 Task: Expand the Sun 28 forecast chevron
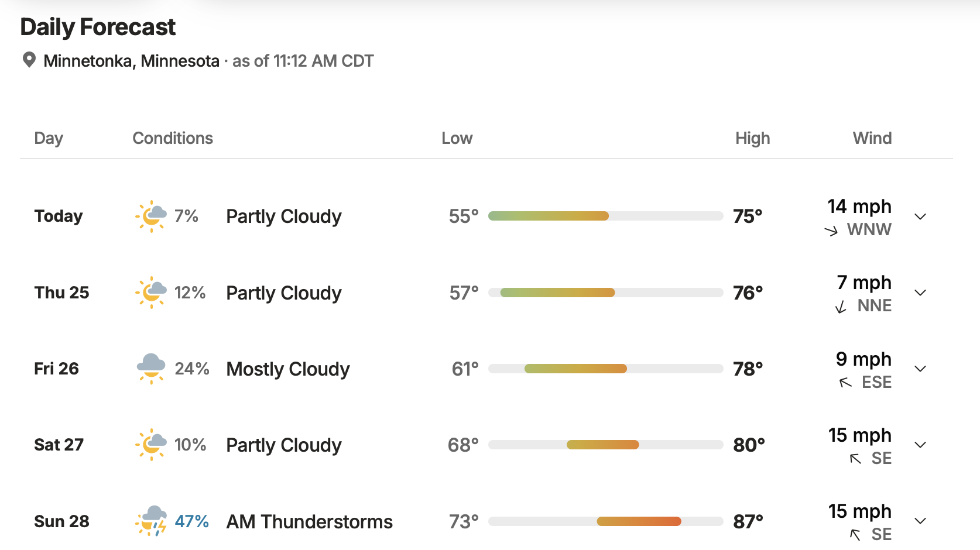point(920,521)
